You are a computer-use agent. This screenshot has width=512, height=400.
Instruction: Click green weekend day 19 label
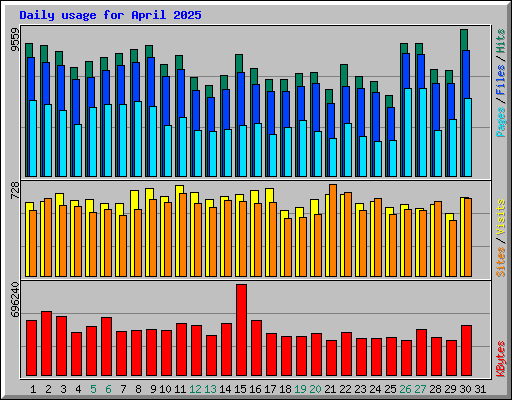(300, 389)
